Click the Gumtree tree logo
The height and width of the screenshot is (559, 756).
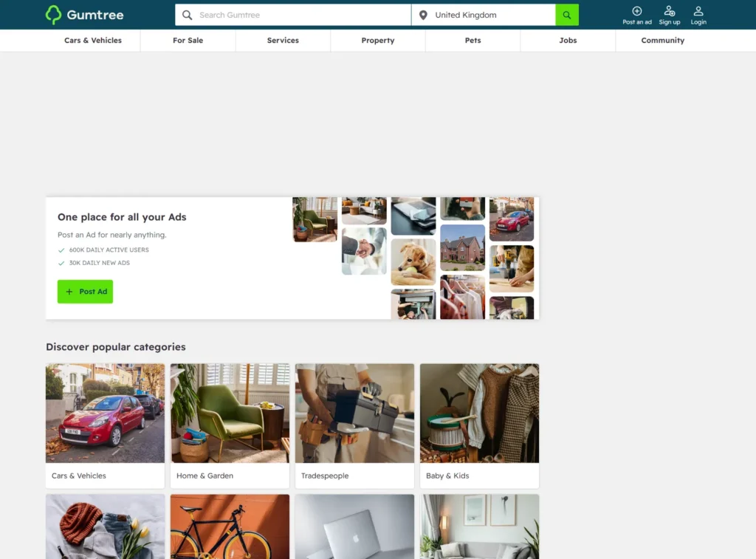(53, 15)
